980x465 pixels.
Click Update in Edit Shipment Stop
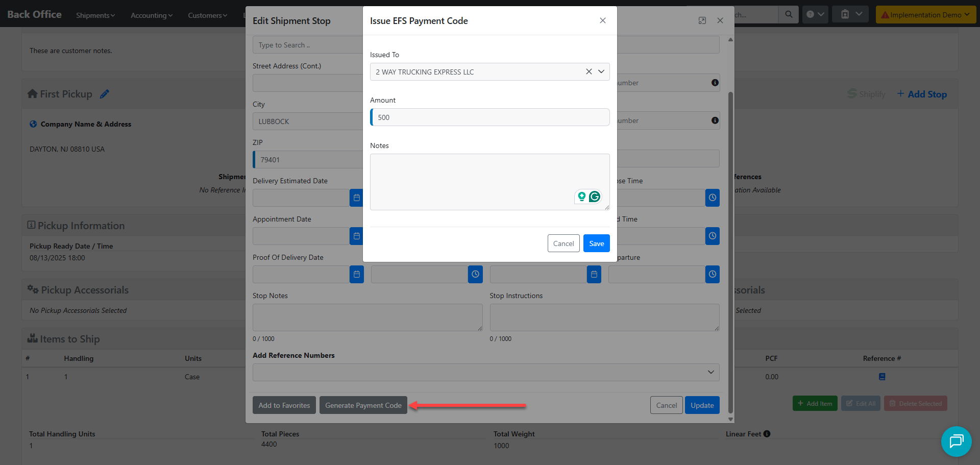[x=702, y=405]
